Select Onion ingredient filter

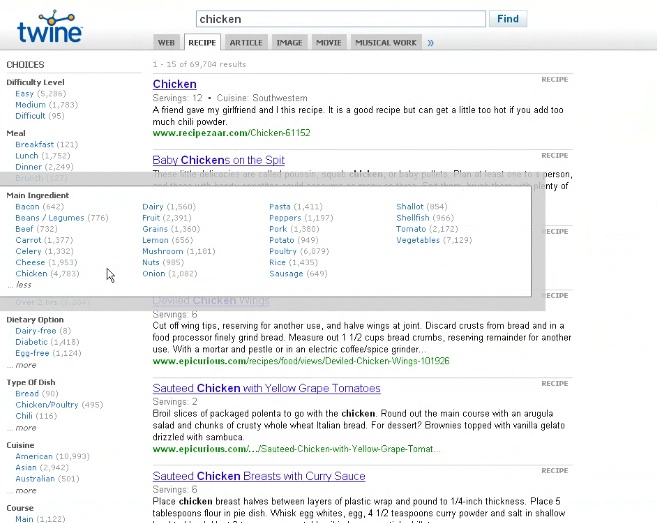154,274
